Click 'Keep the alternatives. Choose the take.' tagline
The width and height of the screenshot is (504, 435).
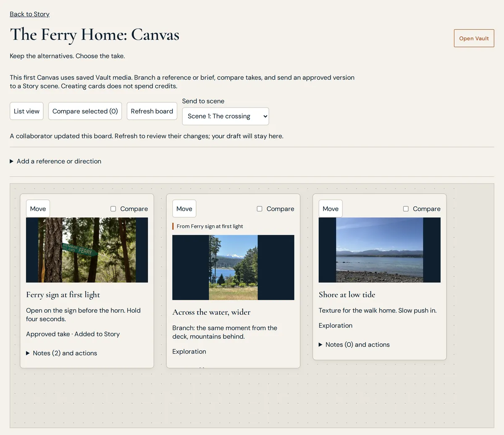[67, 56]
